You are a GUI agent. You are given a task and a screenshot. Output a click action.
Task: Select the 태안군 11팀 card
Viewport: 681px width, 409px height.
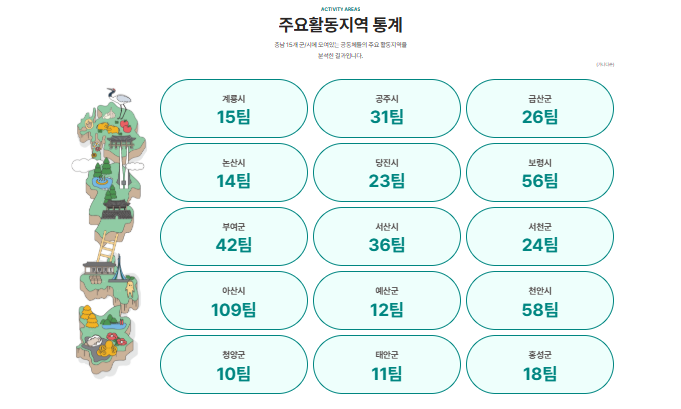pos(387,365)
